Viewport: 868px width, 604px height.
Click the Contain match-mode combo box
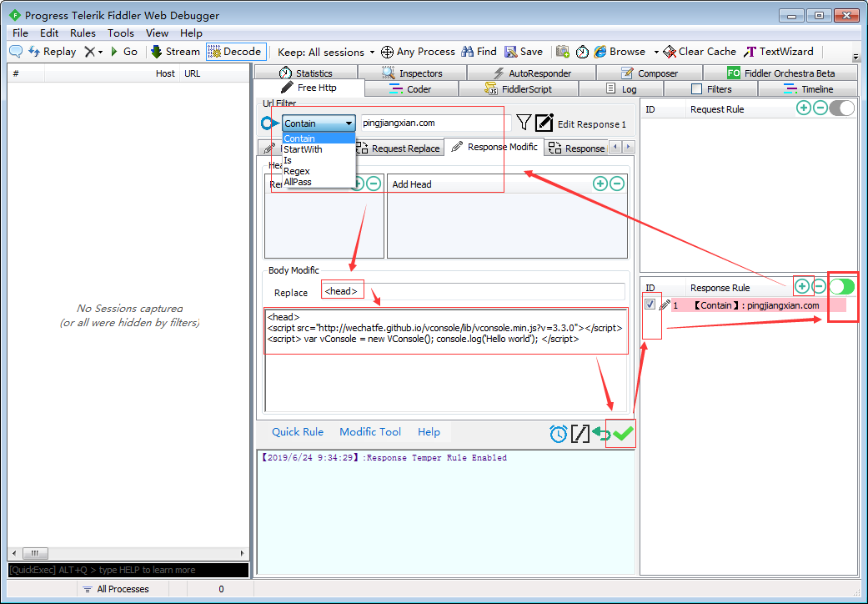(319, 123)
